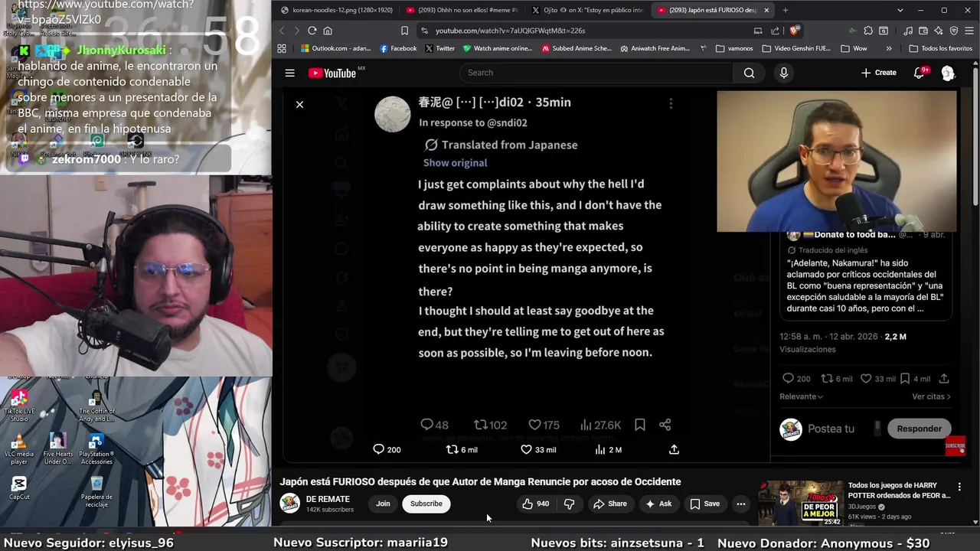Click 'Ver citas' to view quotes
980x551 pixels.
click(x=931, y=396)
